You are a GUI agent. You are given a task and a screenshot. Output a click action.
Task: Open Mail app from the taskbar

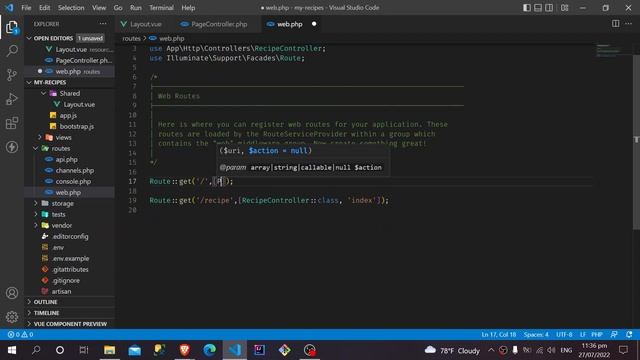pos(134,350)
